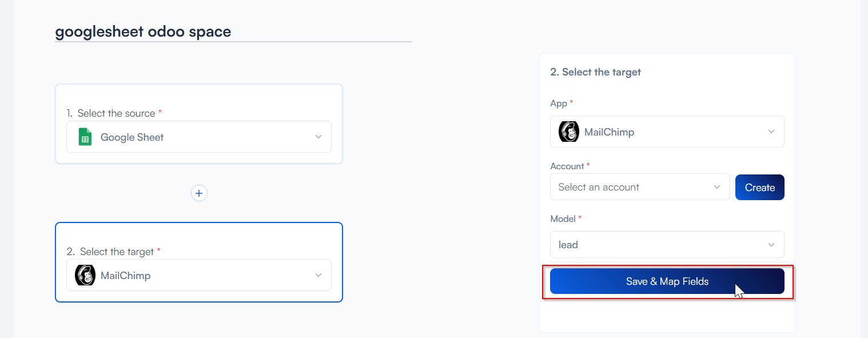
Task: Expand the App dropdown showing MailChimp
Action: click(x=667, y=132)
